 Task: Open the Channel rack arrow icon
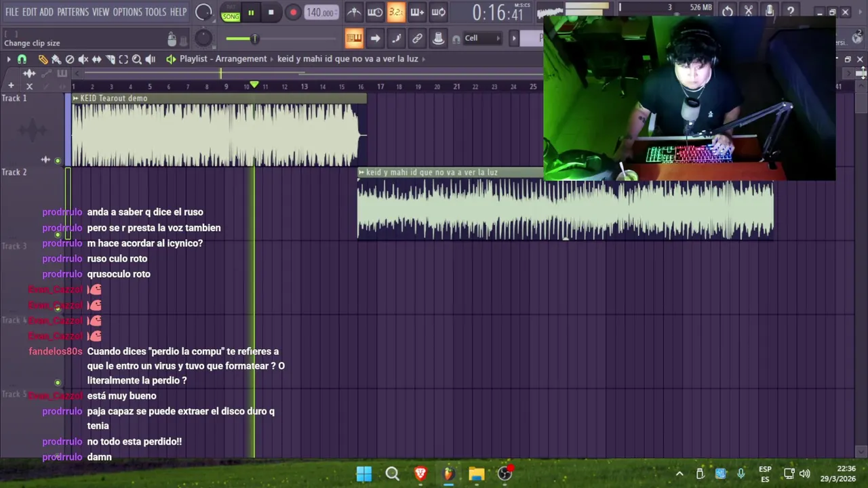click(x=375, y=38)
